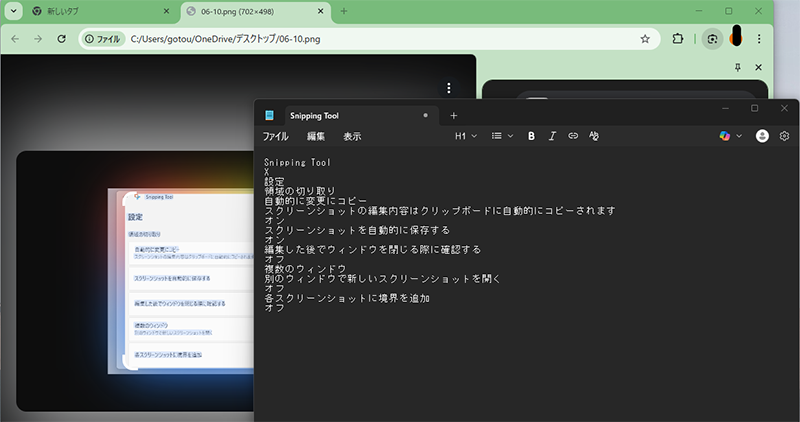Maximize the Notepad window
This screenshot has width=800, height=422.
(x=755, y=108)
